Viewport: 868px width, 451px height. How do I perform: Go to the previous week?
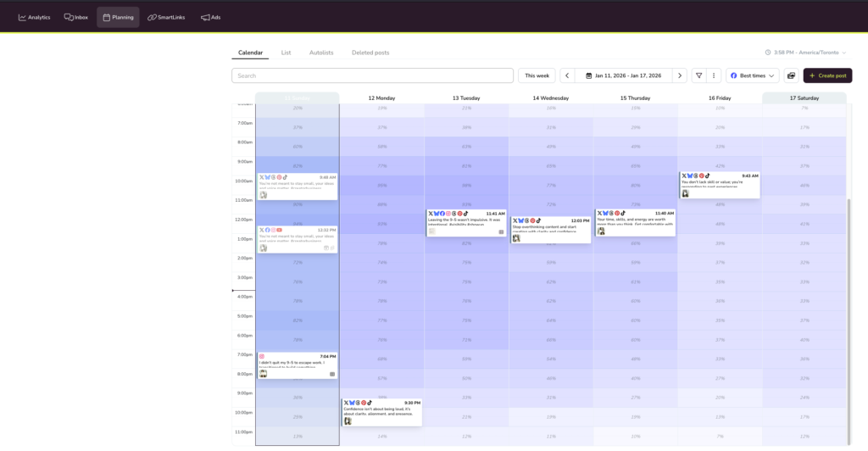(567, 75)
